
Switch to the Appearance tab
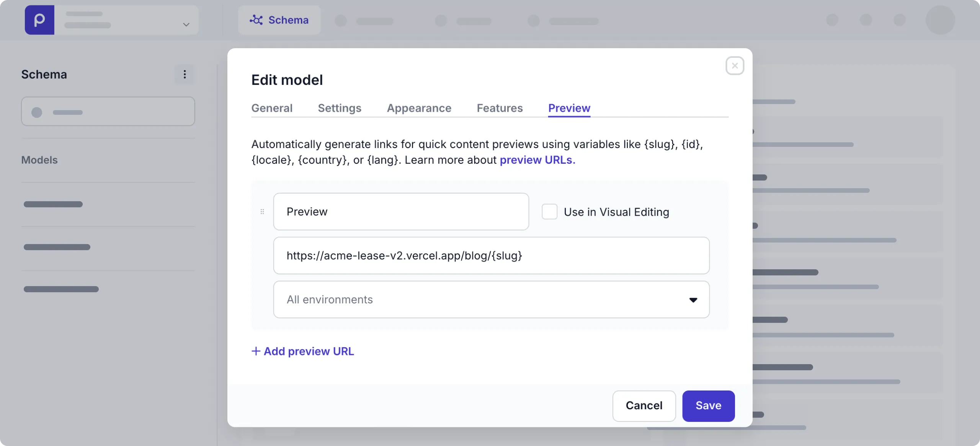(x=419, y=108)
